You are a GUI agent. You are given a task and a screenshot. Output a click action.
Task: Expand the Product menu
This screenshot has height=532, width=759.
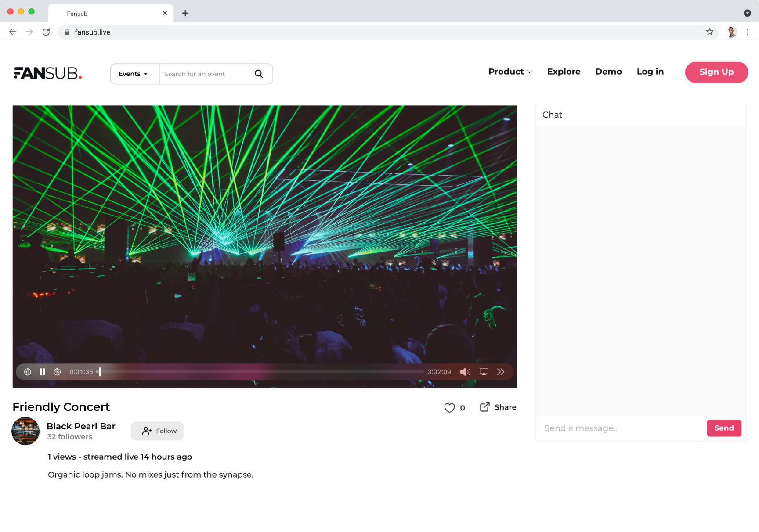coord(510,72)
